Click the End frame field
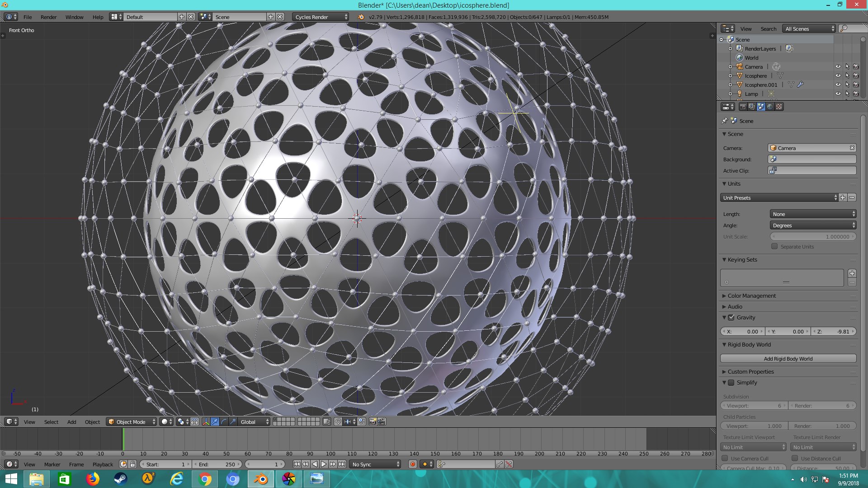The image size is (868, 488). [217, 464]
